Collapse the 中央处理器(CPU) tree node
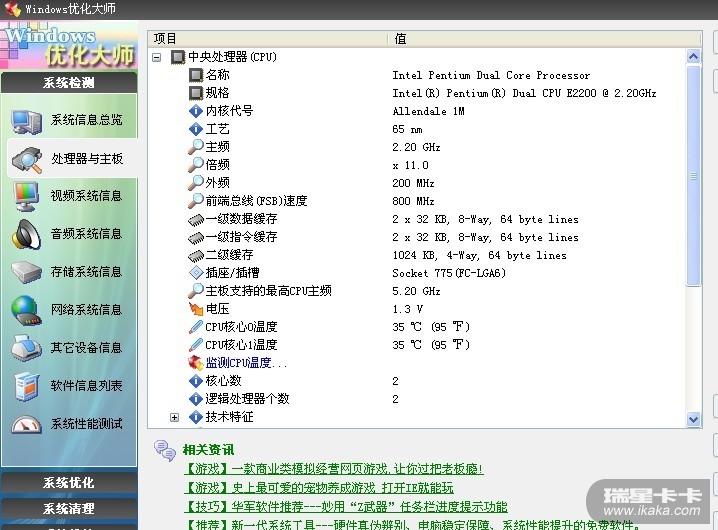 [157, 58]
